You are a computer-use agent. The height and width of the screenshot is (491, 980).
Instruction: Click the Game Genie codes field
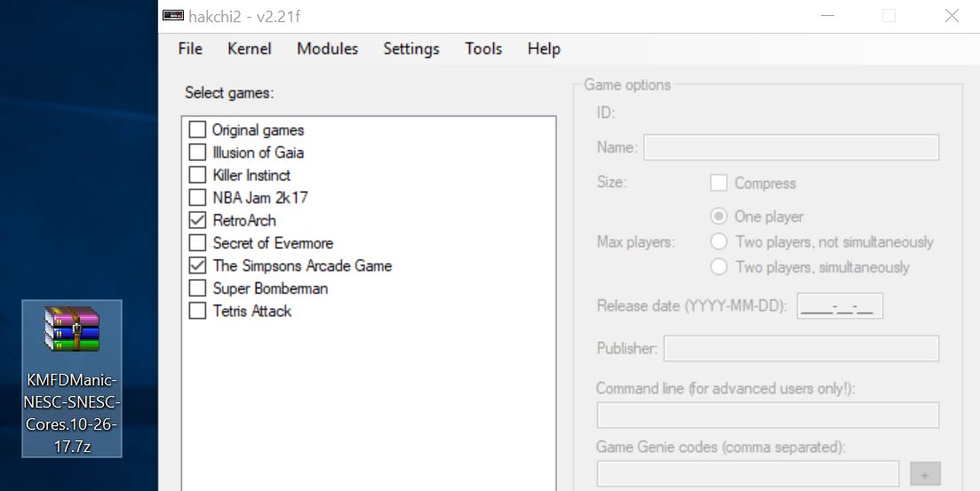tap(747, 474)
